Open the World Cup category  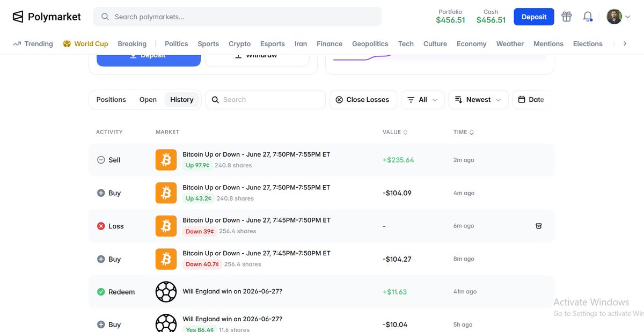click(86, 44)
